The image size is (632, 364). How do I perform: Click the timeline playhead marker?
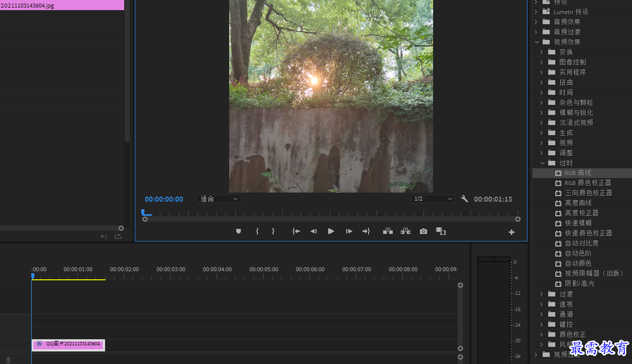pos(33,276)
